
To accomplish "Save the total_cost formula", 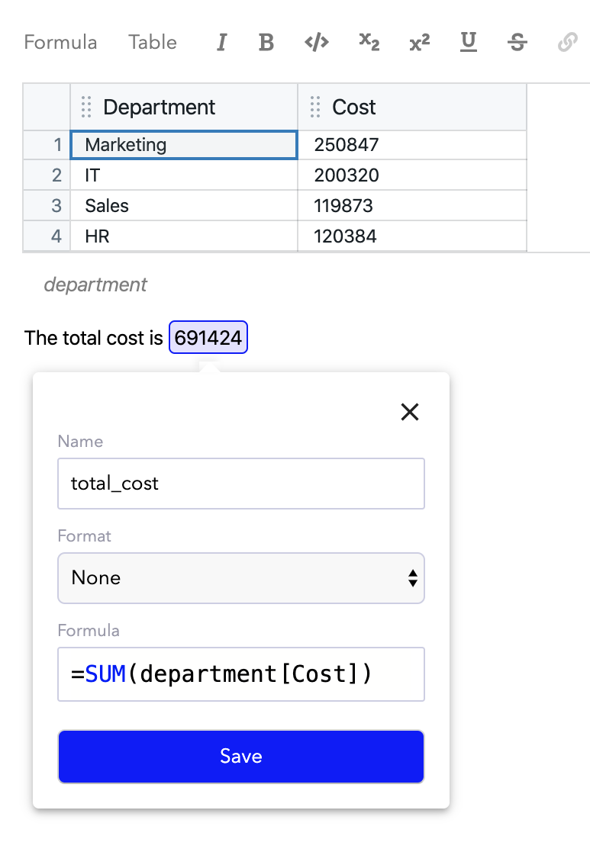I will click(x=241, y=757).
